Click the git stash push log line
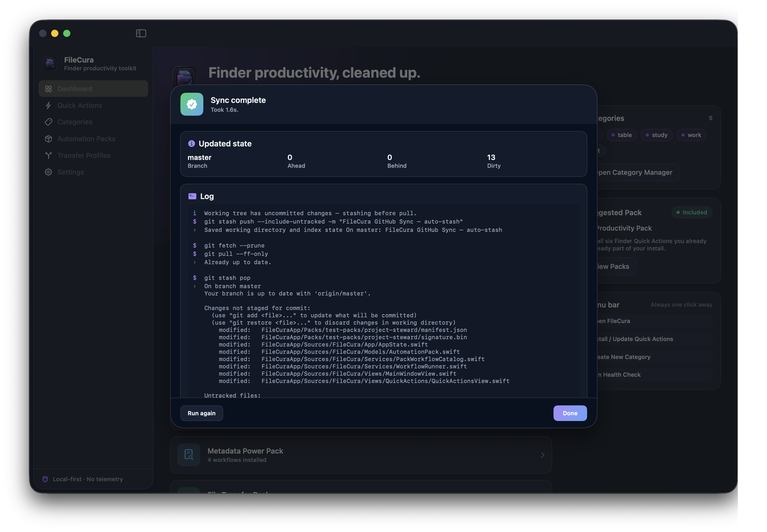This screenshot has width=767, height=532. click(333, 221)
